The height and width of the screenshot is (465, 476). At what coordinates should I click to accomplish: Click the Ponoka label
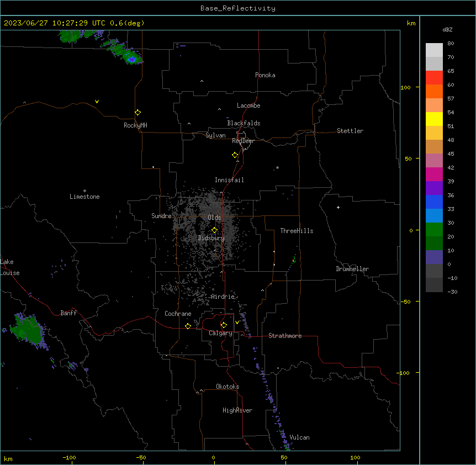click(265, 75)
